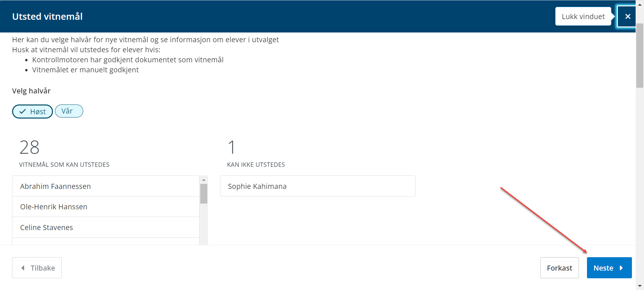Screen dimensions: 644x290
Task: Click the main page scrollbar thumb
Action: [x=640, y=55]
